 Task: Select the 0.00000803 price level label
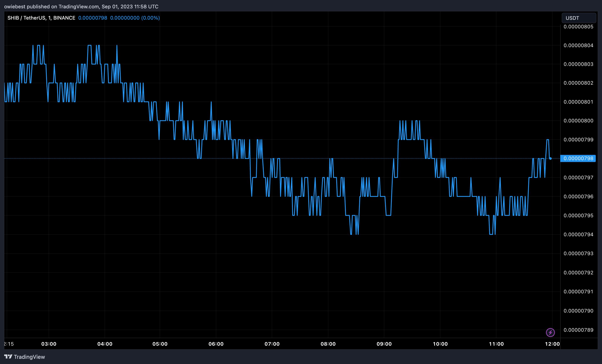tap(578, 64)
